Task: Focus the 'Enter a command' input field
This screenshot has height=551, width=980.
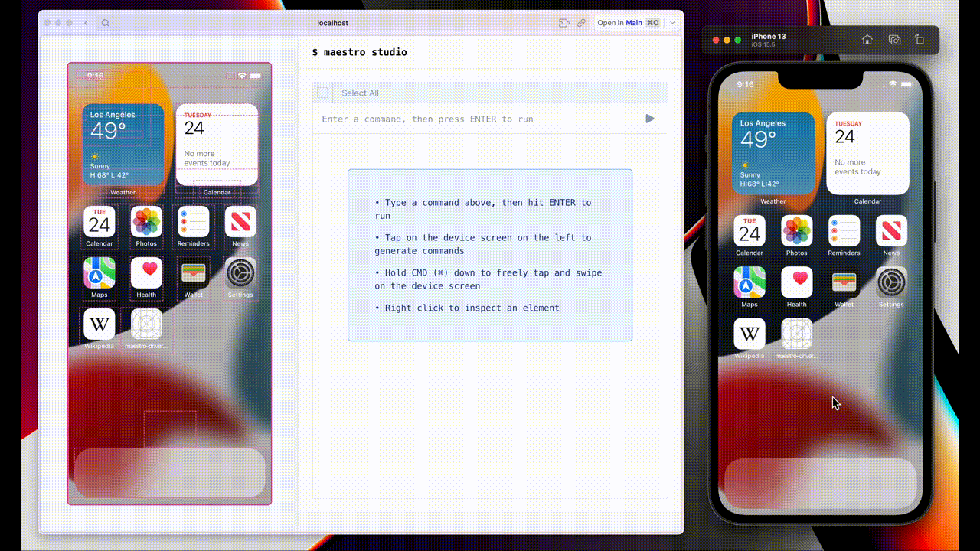Action: click(479, 119)
